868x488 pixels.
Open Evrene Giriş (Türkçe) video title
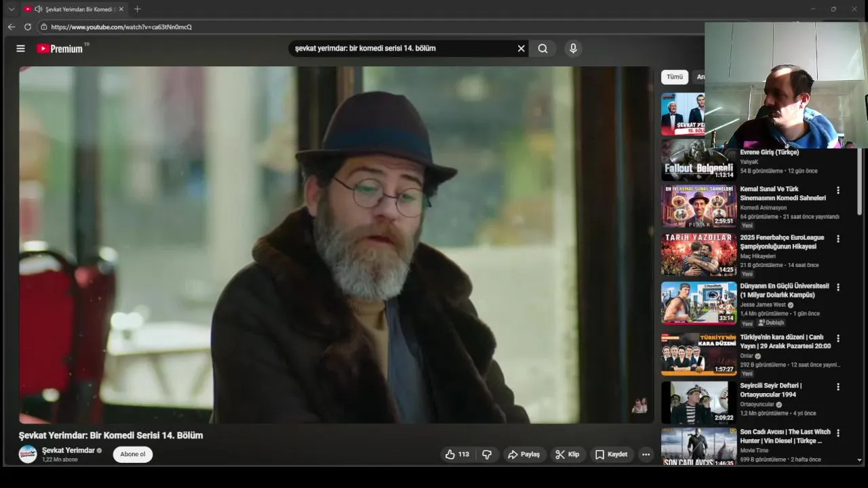tap(769, 152)
